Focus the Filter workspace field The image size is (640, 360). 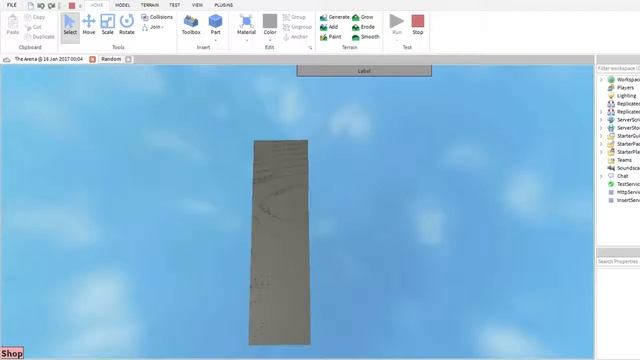tap(618, 69)
